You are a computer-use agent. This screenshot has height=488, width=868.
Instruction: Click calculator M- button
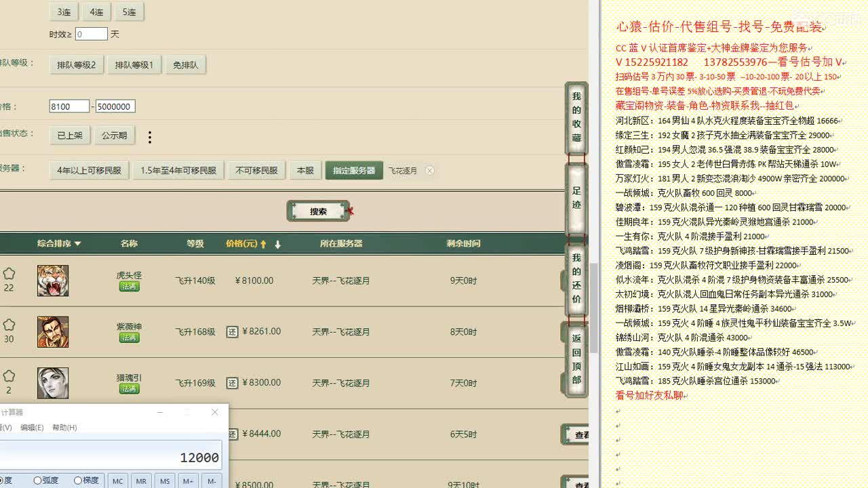(x=212, y=481)
